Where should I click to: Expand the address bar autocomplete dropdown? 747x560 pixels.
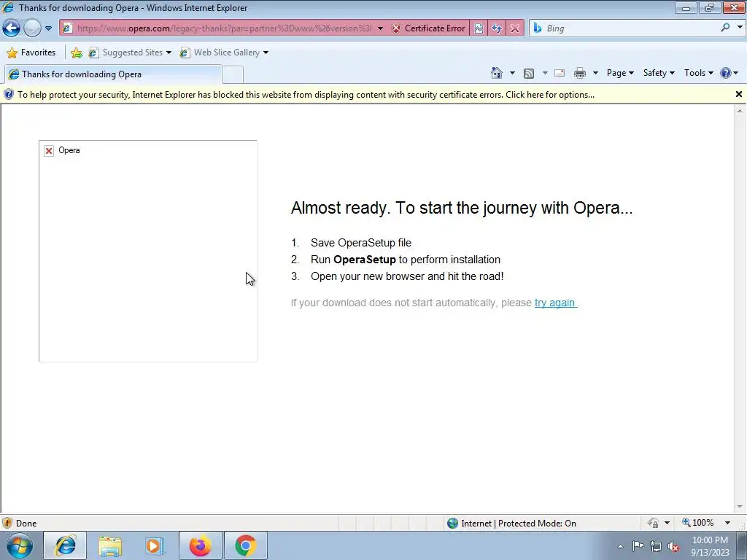tap(380, 28)
